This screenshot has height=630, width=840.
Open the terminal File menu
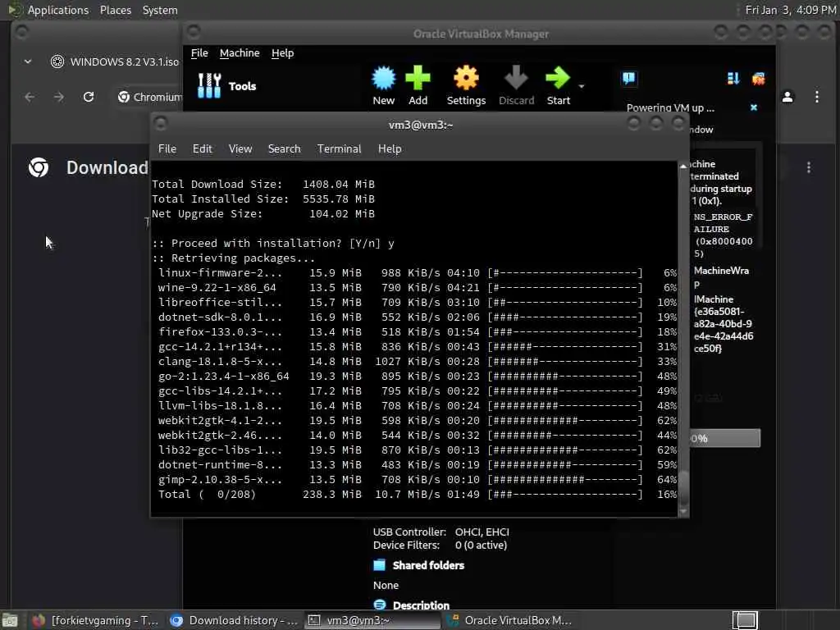tap(167, 149)
